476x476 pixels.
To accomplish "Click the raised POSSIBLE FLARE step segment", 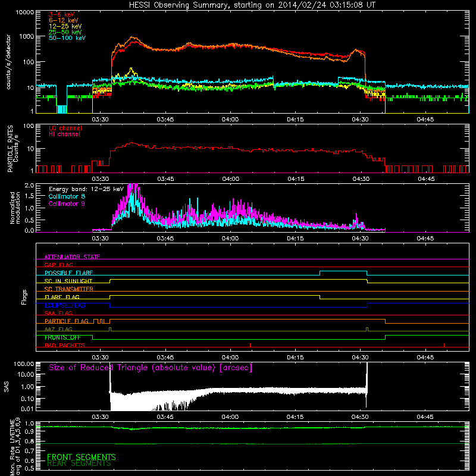I will [343, 271].
